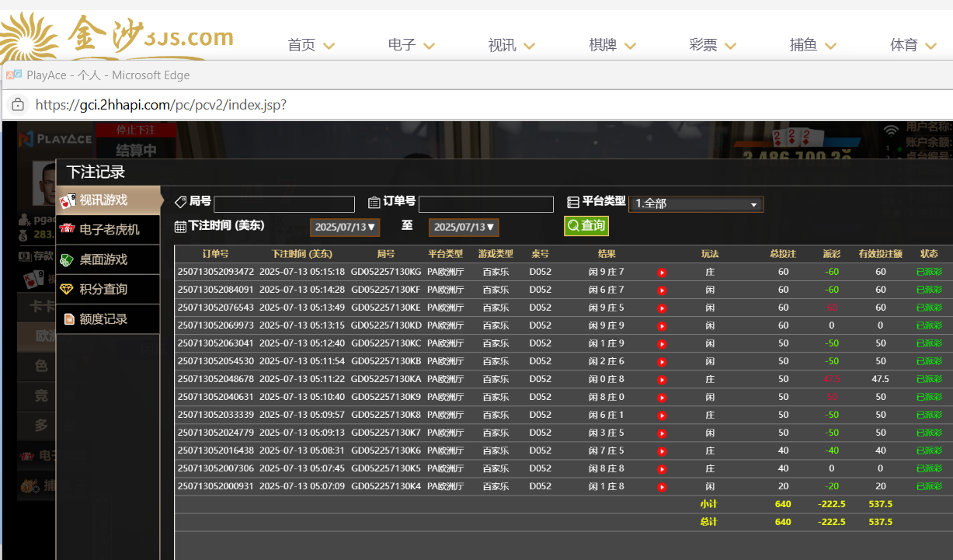Click the 金沙 sun logo in the header

[31, 39]
